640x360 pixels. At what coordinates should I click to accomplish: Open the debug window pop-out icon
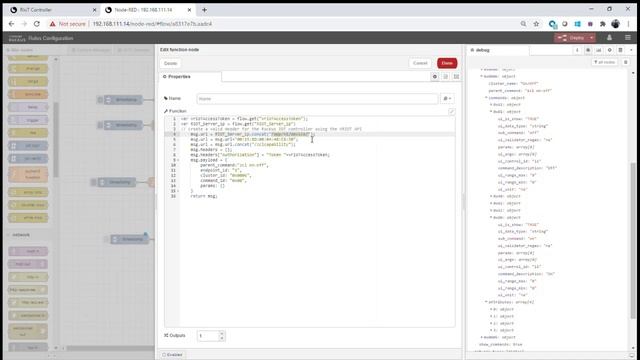point(632,356)
